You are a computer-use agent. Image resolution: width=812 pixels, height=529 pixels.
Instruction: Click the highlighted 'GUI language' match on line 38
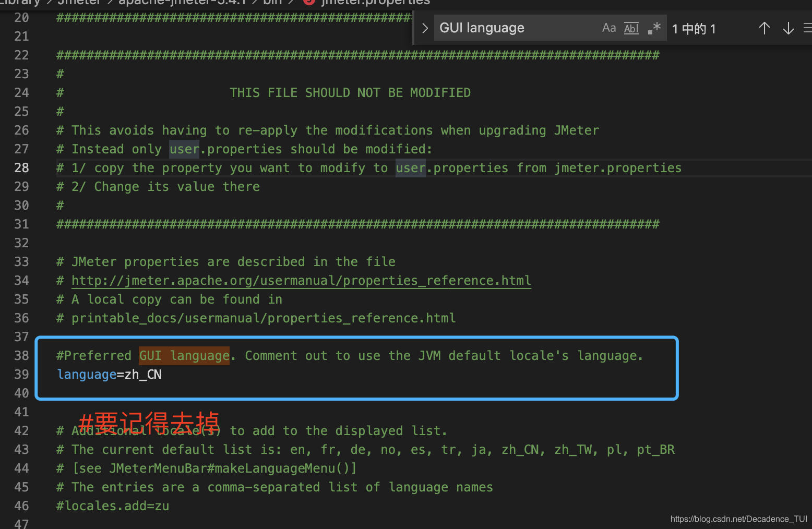pos(184,356)
